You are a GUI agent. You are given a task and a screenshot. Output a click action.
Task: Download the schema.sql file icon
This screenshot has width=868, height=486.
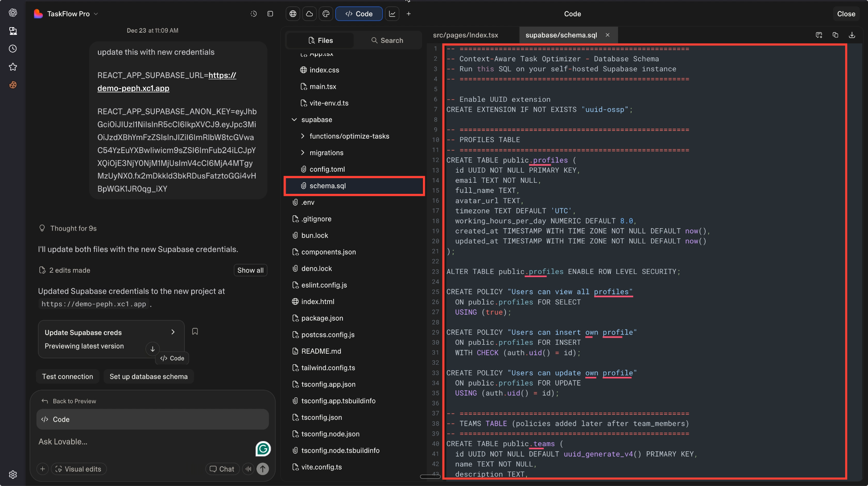[852, 35]
